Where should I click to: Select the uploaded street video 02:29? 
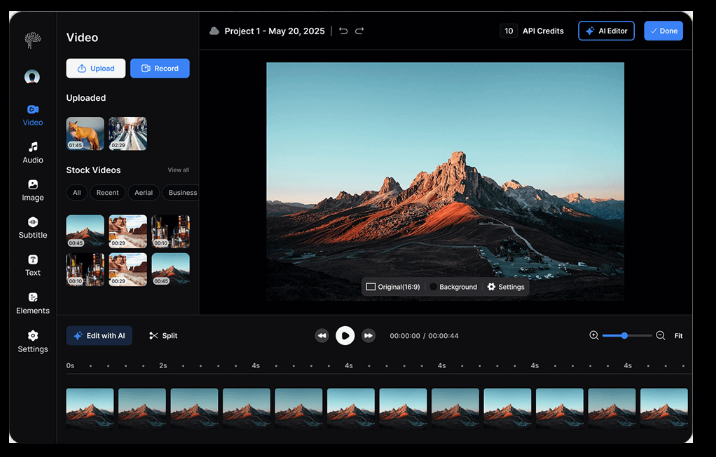click(128, 134)
